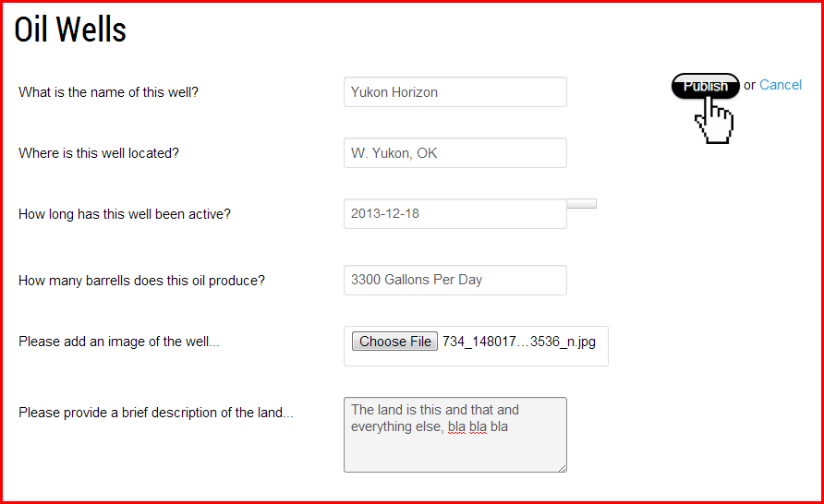Screen dimensions: 824x504
Task: Click the "Please add an image of the well" label
Action: coord(119,342)
